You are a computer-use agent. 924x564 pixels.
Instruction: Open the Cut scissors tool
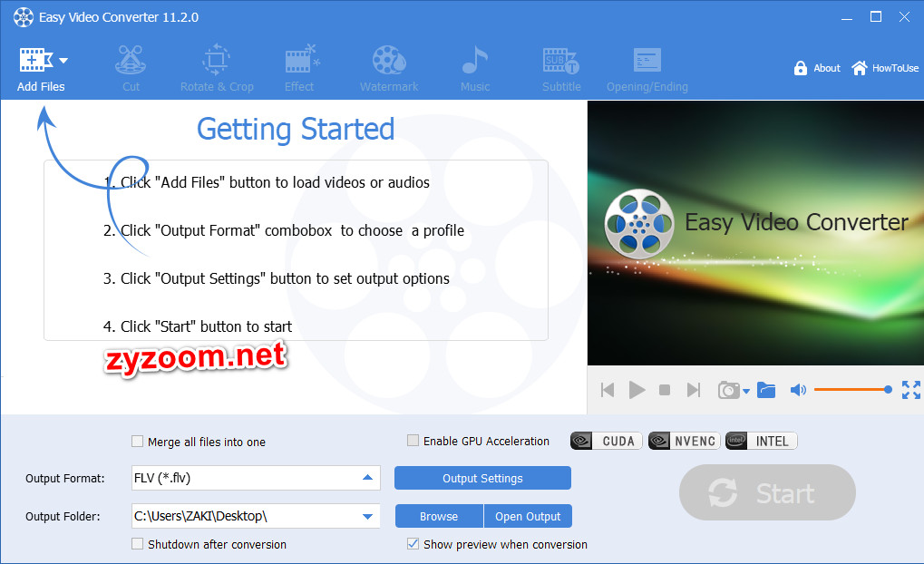tap(131, 68)
